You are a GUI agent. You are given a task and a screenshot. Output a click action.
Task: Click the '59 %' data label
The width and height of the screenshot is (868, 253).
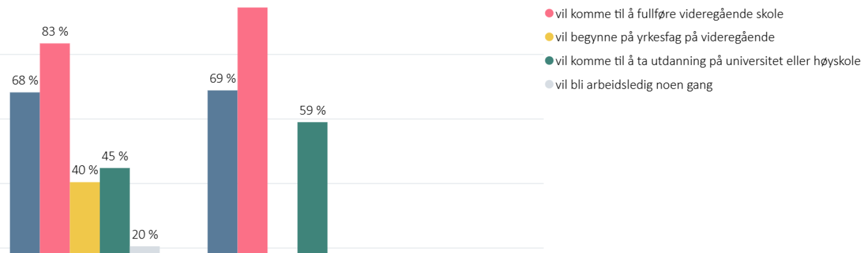[x=312, y=111]
